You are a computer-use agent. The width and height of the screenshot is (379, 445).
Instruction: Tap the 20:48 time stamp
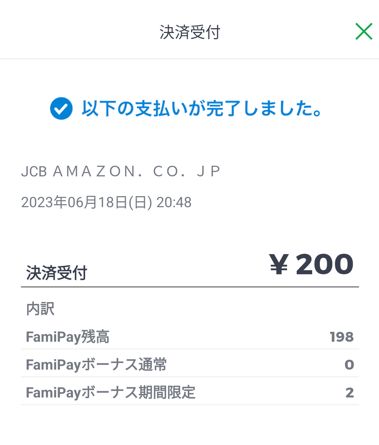coord(174,202)
